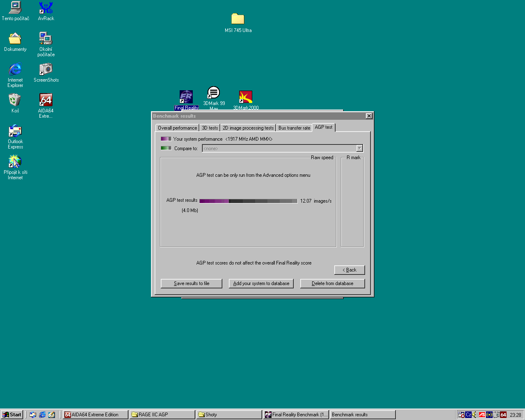Image resolution: width=525 pixels, height=420 pixels.
Task: Open the ScreenShots desktop shortcut
Action: click(x=46, y=70)
